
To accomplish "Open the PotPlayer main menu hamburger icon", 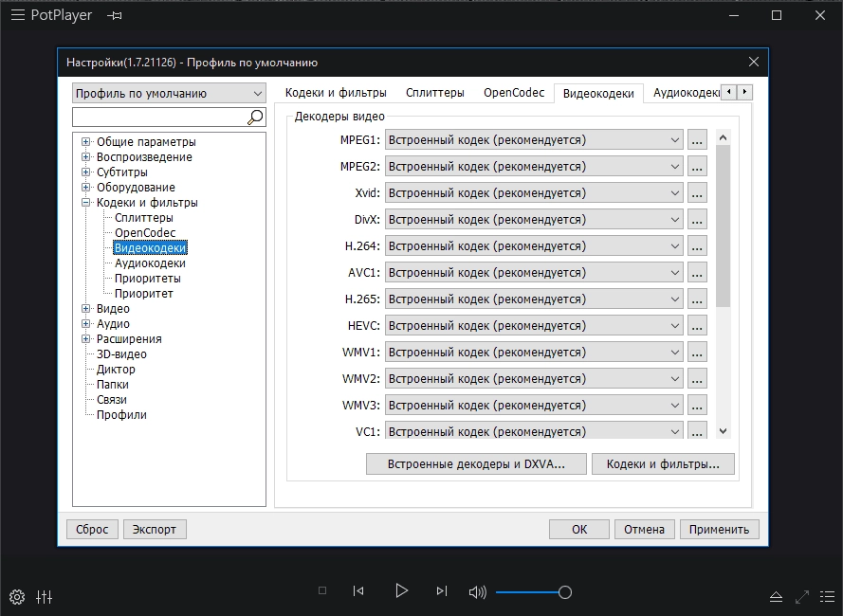I will (x=18, y=15).
